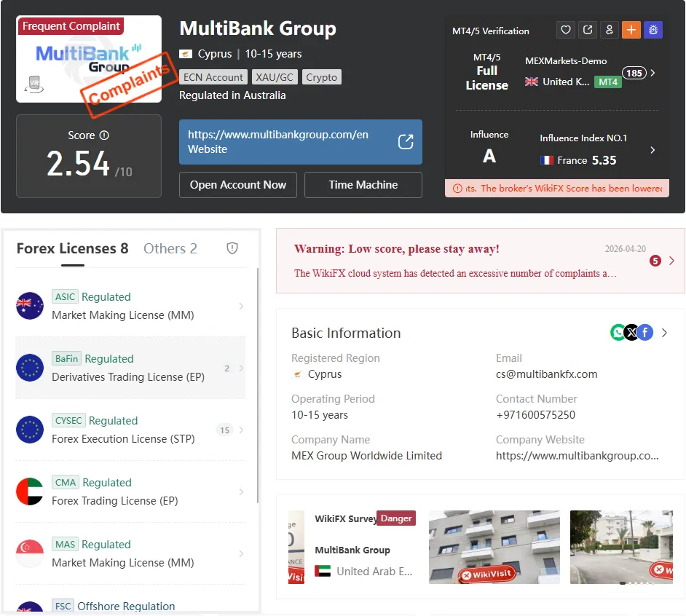Expand the Influence Index arrow
The image size is (686, 616).
click(653, 150)
